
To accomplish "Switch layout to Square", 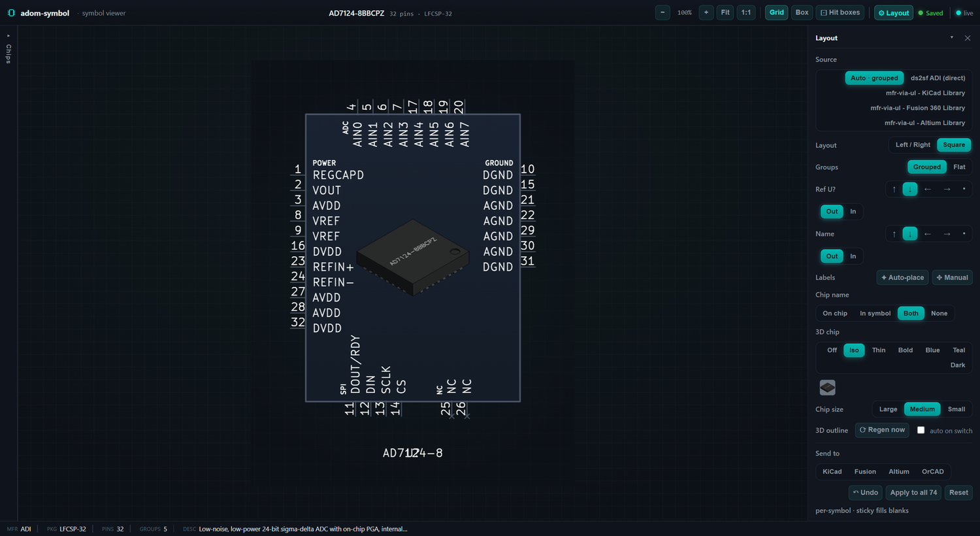I will pos(954,145).
